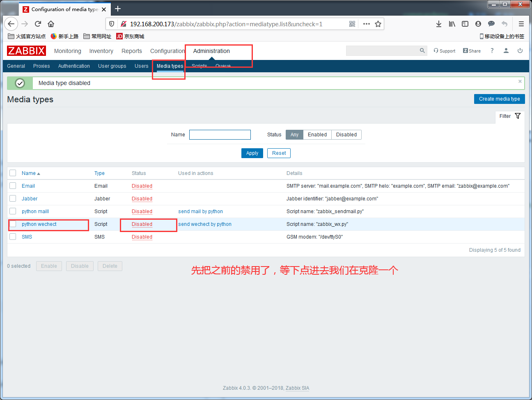The width and height of the screenshot is (532, 400).
Task: Click Disabled status of SMS row
Action: pyautogui.click(x=142, y=237)
